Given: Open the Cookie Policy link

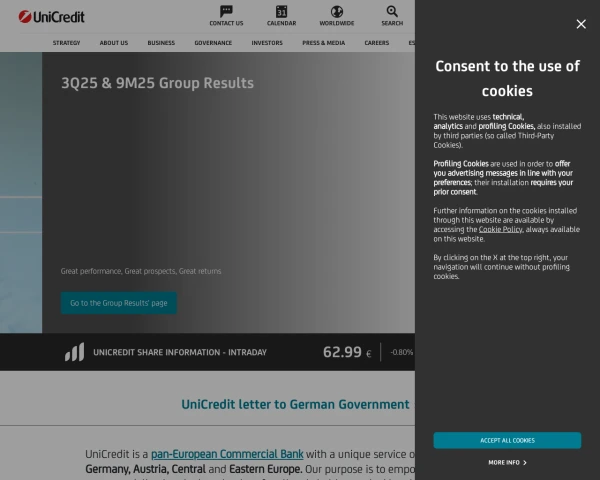Looking at the screenshot, I should coord(500,229).
